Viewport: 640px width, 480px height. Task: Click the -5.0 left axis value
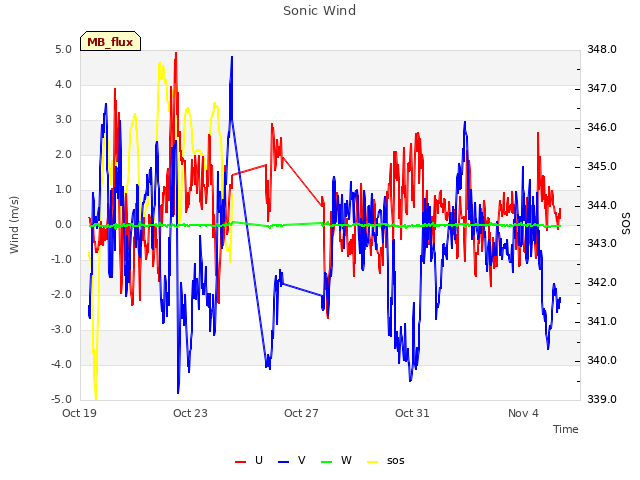pos(61,399)
